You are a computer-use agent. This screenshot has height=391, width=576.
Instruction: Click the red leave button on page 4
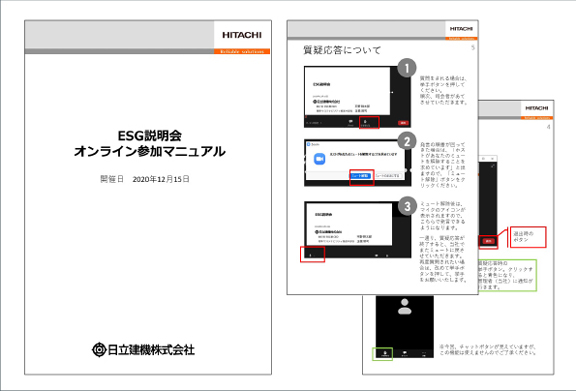[x=489, y=241]
